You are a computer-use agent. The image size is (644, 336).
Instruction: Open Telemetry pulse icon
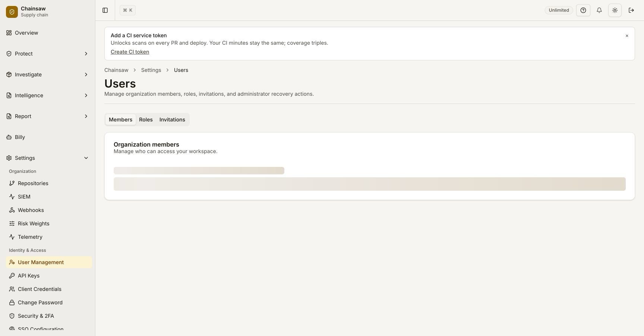click(x=12, y=237)
